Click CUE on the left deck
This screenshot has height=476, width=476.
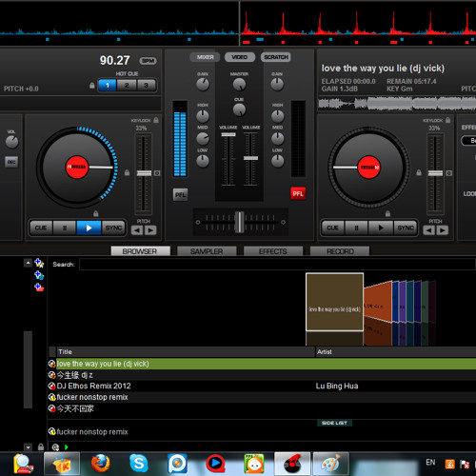41,228
